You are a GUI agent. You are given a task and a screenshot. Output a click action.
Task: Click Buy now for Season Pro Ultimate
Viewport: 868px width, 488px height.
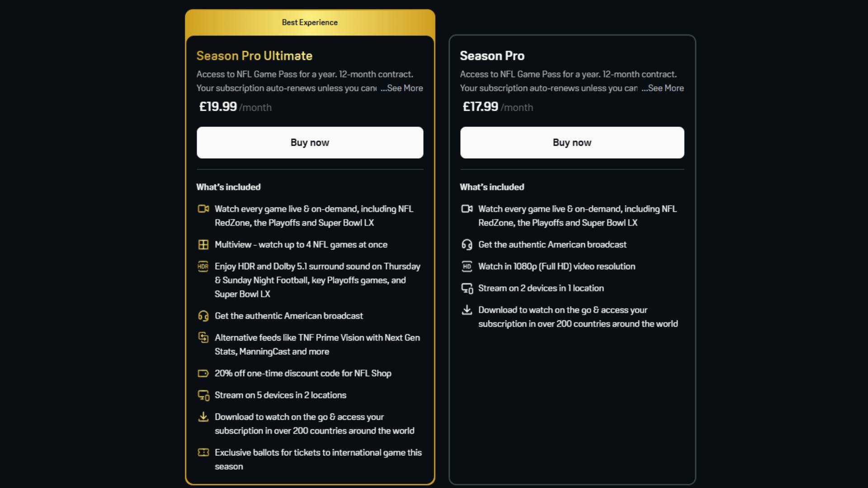310,142
